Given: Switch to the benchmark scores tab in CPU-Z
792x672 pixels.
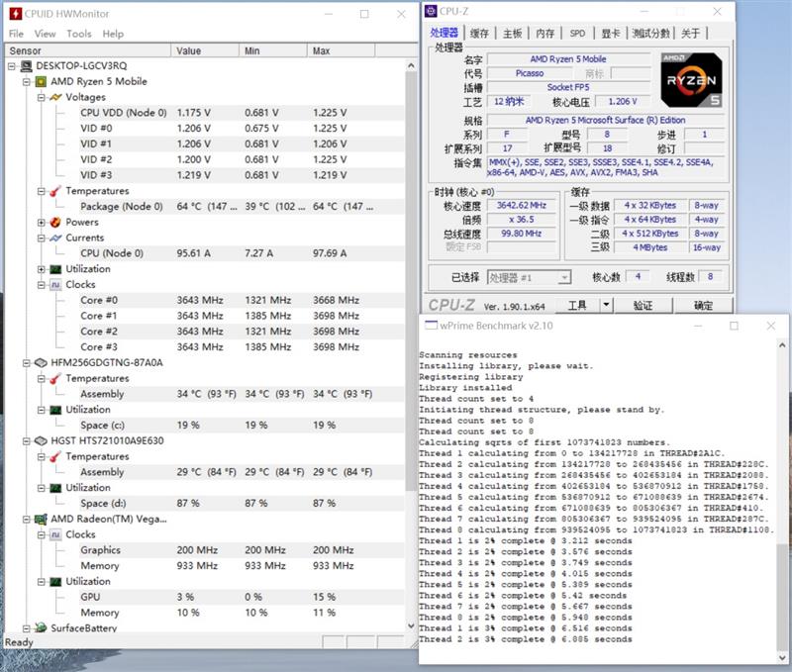Looking at the screenshot, I should pos(645,31).
